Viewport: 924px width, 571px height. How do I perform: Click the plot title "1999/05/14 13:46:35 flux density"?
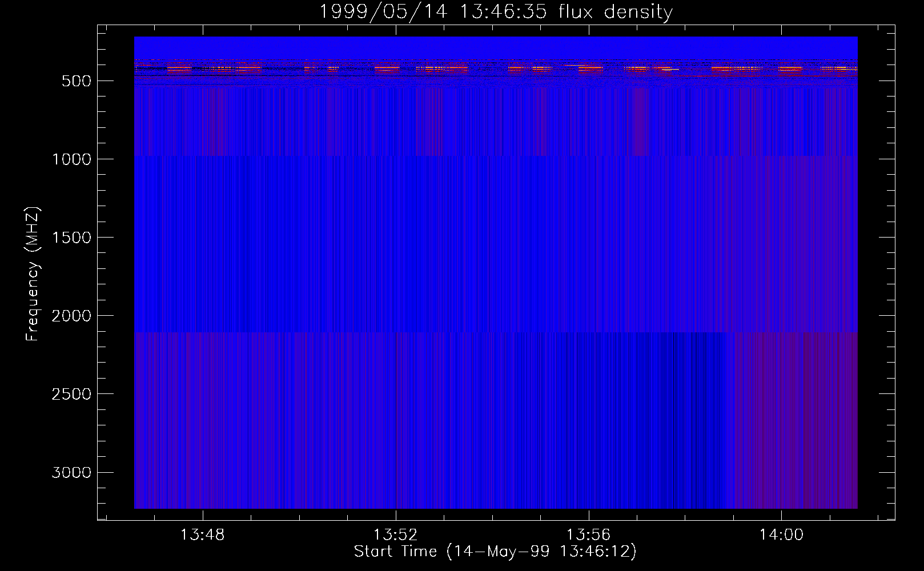496,11
